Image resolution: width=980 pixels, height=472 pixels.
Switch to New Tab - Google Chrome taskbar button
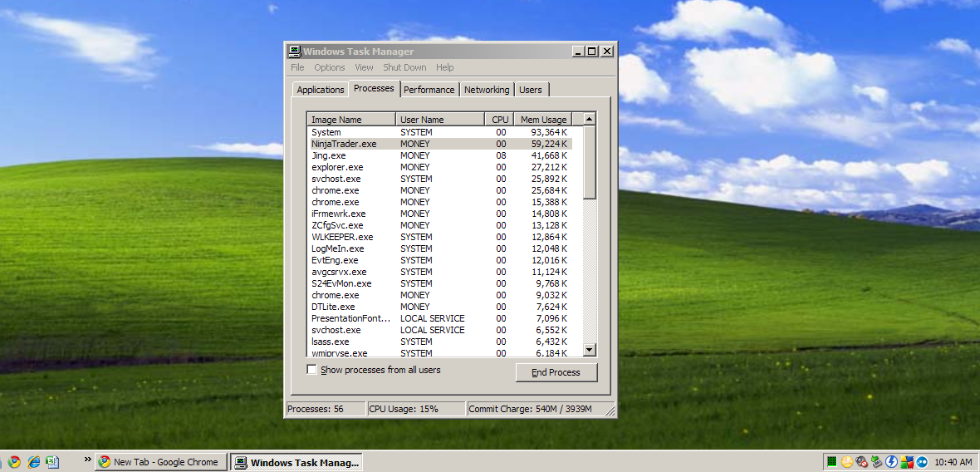160,462
